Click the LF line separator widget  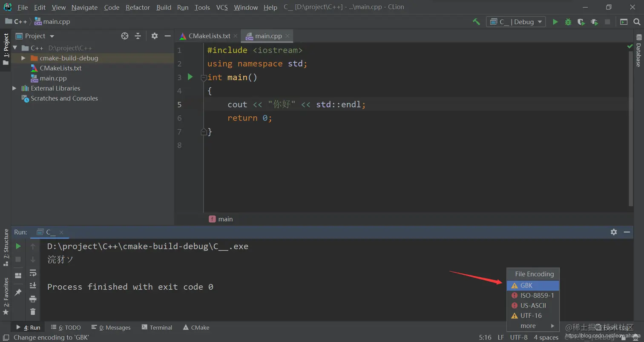500,337
